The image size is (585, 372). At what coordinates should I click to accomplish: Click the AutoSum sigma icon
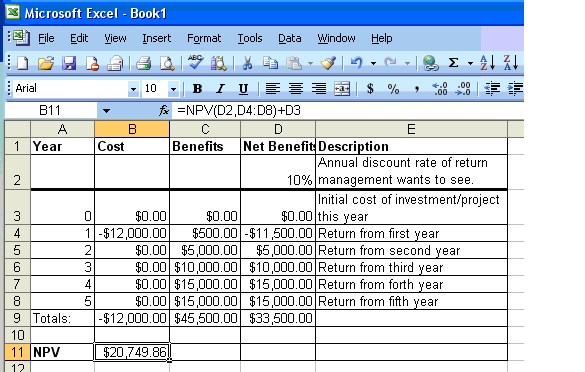click(453, 63)
